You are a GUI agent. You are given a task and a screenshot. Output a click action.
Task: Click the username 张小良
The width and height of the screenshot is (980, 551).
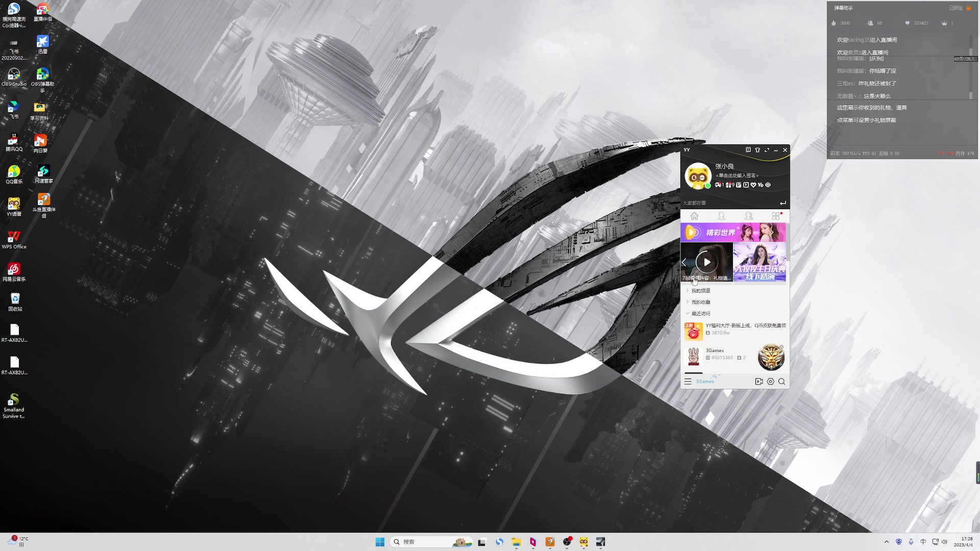724,166
